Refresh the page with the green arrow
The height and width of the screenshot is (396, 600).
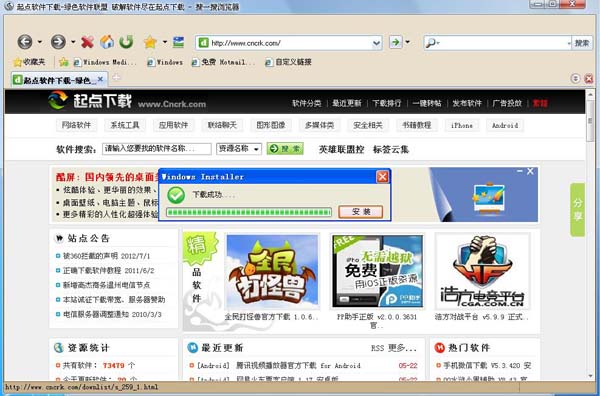[x=126, y=42]
